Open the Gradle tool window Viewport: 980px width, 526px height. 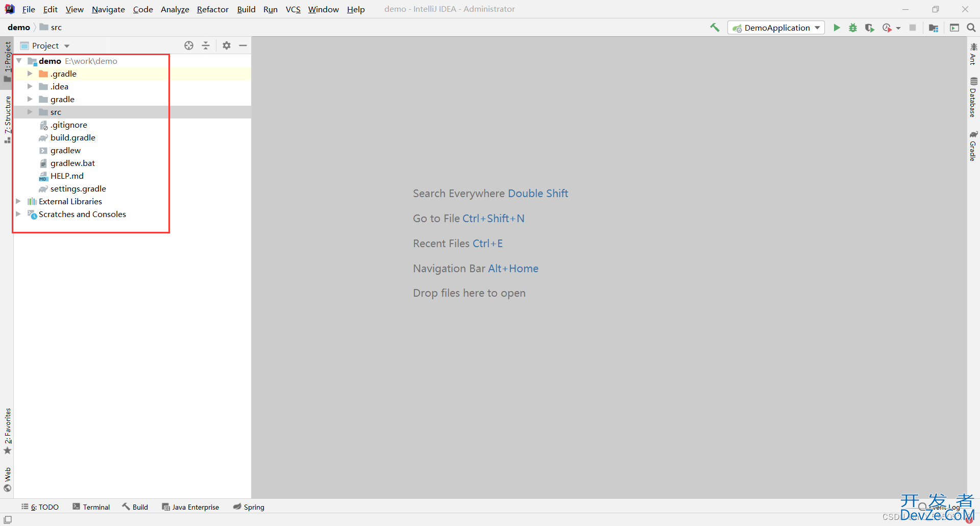click(x=973, y=146)
